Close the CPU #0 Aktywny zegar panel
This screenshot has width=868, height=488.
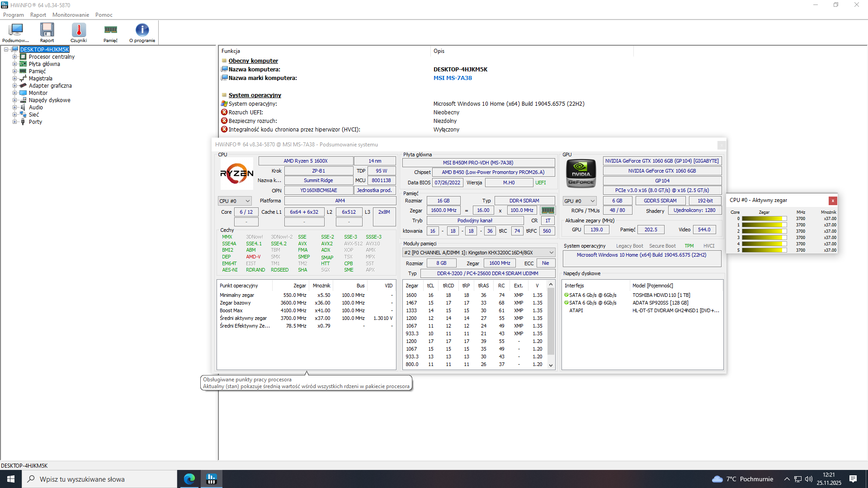(x=833, y=201)
